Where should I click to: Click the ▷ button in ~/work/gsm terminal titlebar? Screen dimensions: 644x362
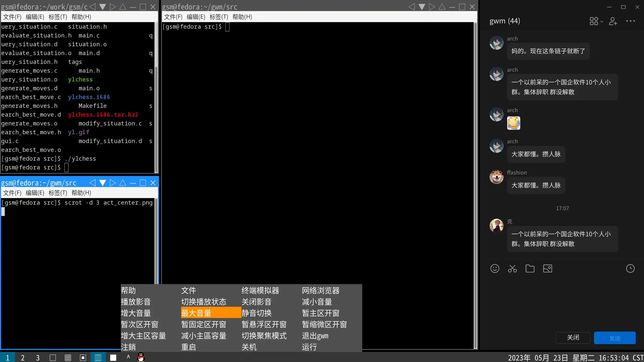pos(113,7)
